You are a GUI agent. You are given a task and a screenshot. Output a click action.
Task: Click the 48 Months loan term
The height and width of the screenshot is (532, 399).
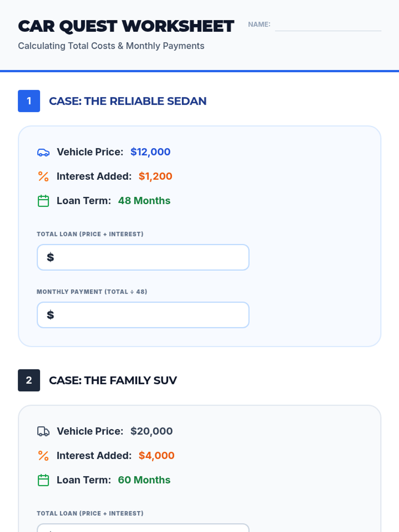point(144,201)
